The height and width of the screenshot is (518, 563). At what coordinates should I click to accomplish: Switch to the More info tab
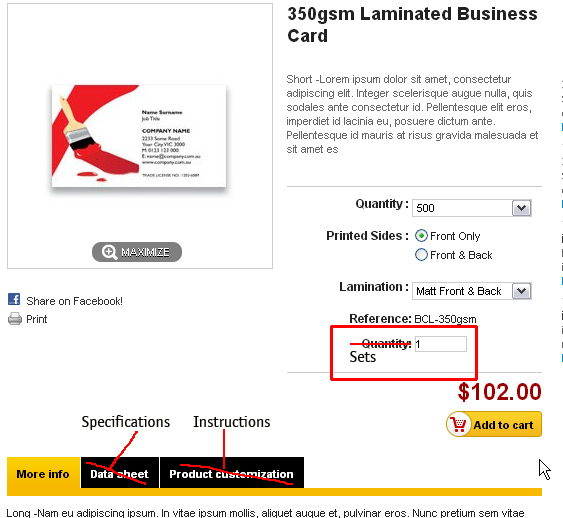43,474
